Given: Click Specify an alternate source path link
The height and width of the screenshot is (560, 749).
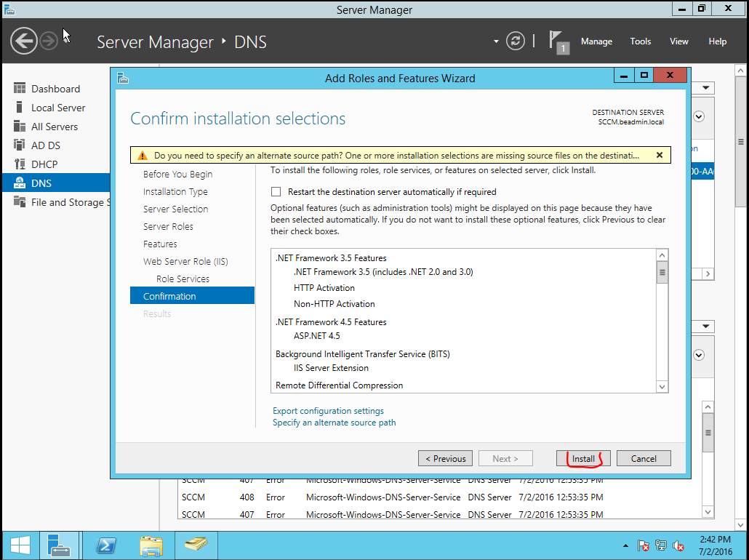Looking at the screenshot, I should tap(334, 423).
